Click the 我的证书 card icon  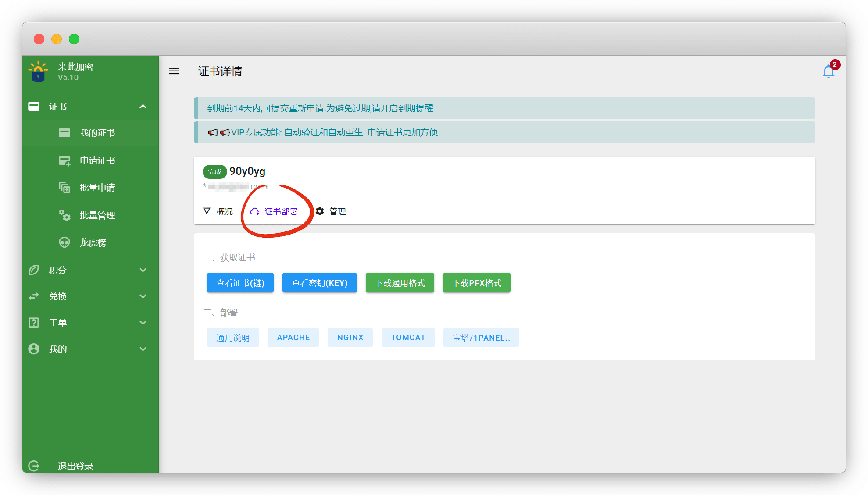tap(64, 133)
